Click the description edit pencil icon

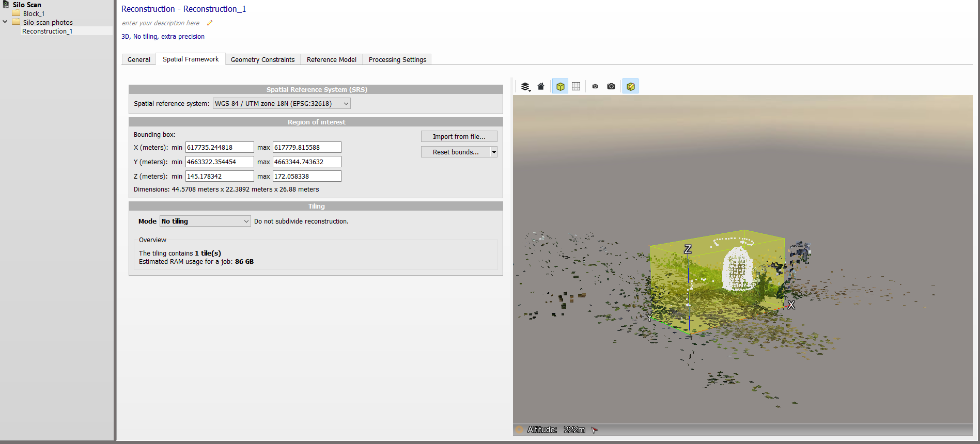[x=210, y=23]
